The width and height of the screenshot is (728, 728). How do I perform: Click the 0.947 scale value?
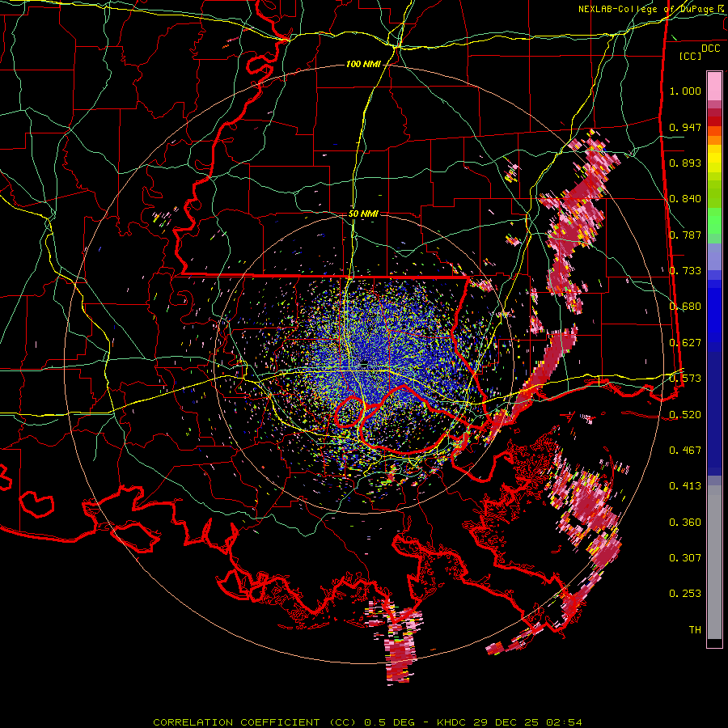click(685, 127)
